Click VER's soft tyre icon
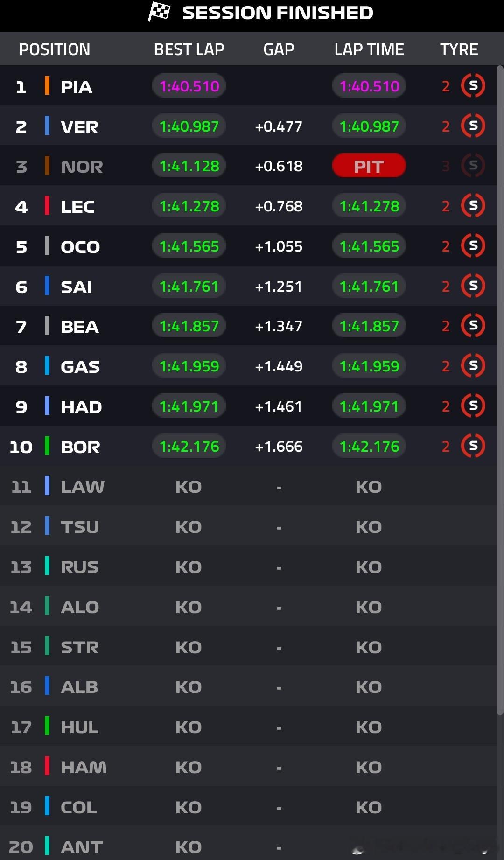This screenshot has height=860, width=504. pyautogui.click(x=473, y=126)
